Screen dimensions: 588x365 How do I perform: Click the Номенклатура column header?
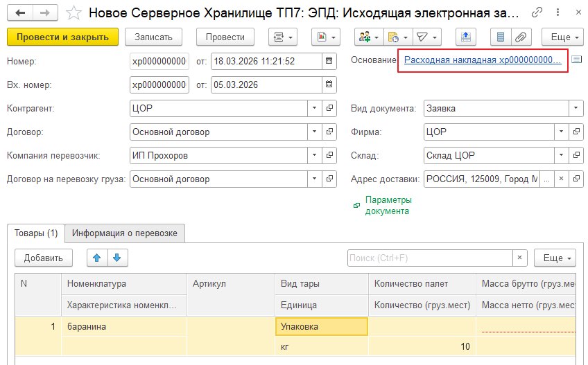coord(123,284)
